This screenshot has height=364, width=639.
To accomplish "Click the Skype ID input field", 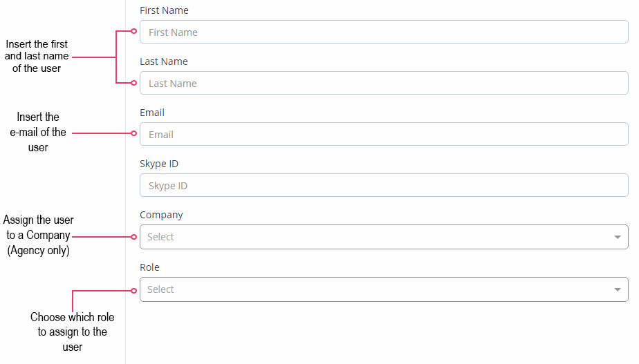I will pyautogui.click(x=384, y=185).
